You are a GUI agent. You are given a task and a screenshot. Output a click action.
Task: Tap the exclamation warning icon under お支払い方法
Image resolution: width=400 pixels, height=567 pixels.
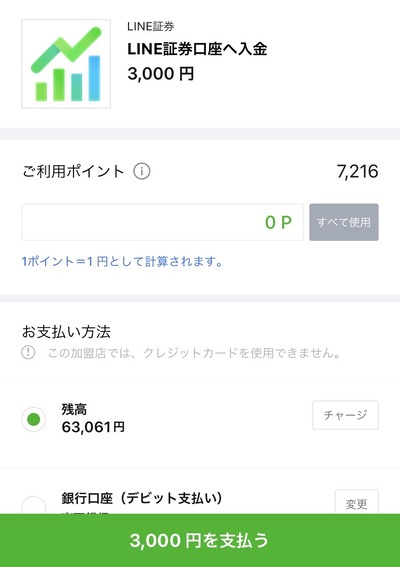(28, 352)
